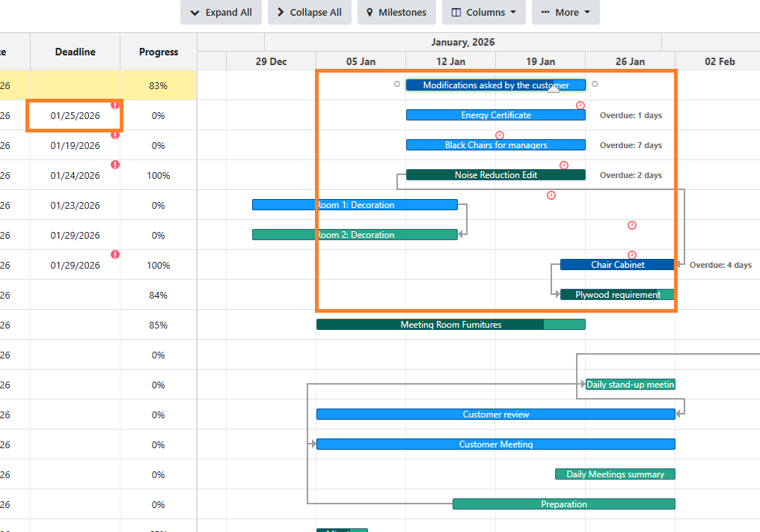Select the Meeting Room Furnitures task bar
The width and height of the screenshot is (760, 532).
[x=450, y=325]
